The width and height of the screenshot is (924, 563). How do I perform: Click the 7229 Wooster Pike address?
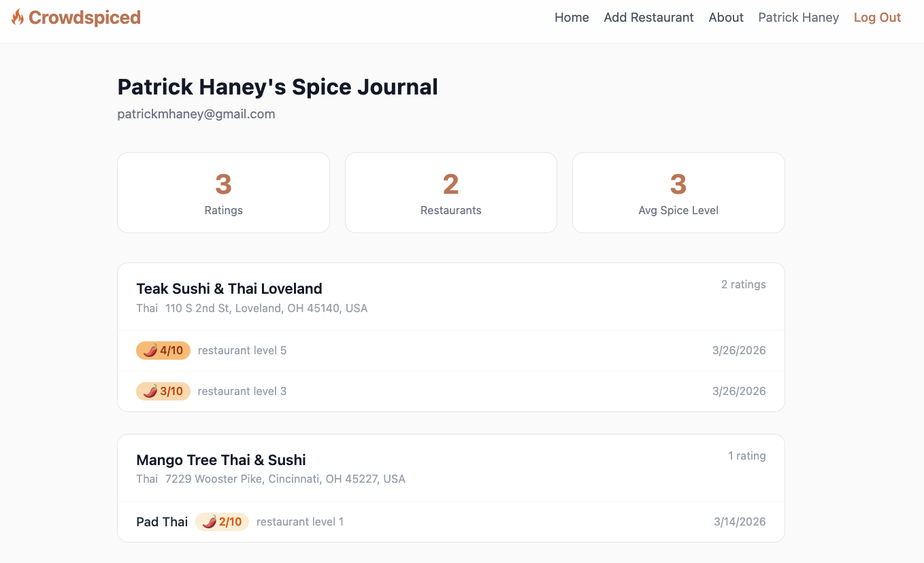coord(286,479)
